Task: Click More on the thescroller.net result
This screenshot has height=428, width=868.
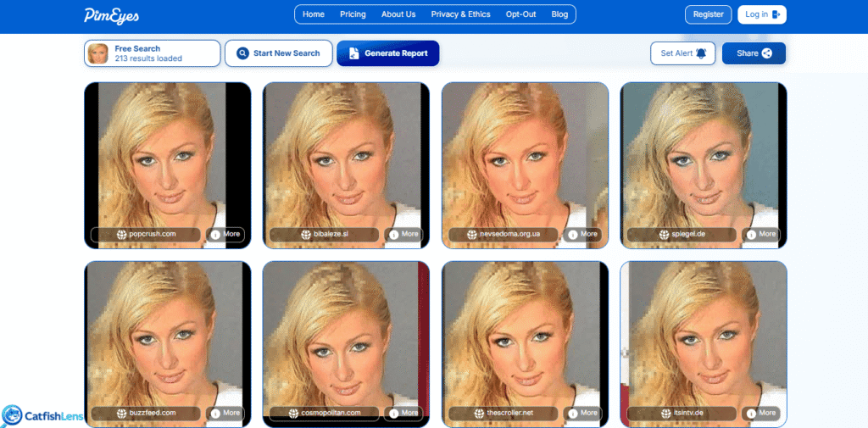Action: tap(583, 413)
